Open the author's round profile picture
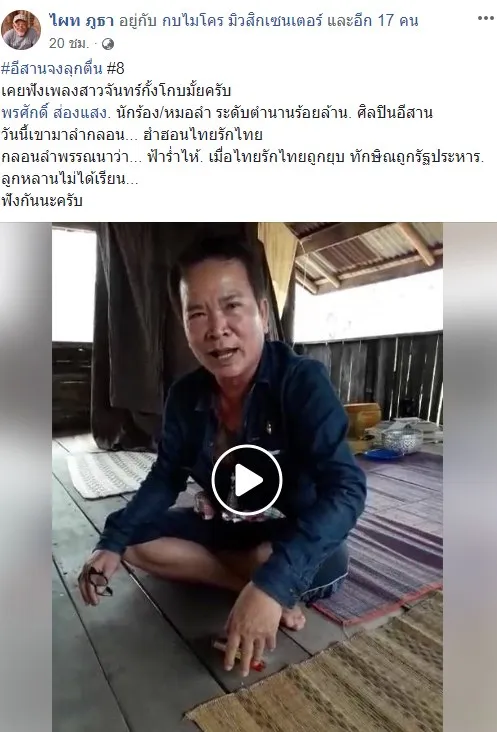Image resolution: width=497 pixels, height=732 pixels. pyautogui.click(x=21, y=29)
